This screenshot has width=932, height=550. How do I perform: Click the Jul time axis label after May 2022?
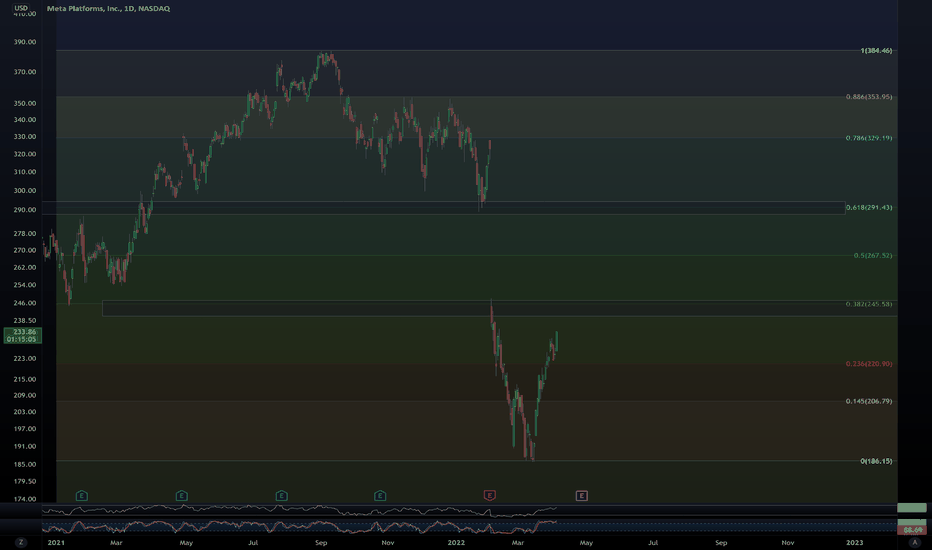653,542
